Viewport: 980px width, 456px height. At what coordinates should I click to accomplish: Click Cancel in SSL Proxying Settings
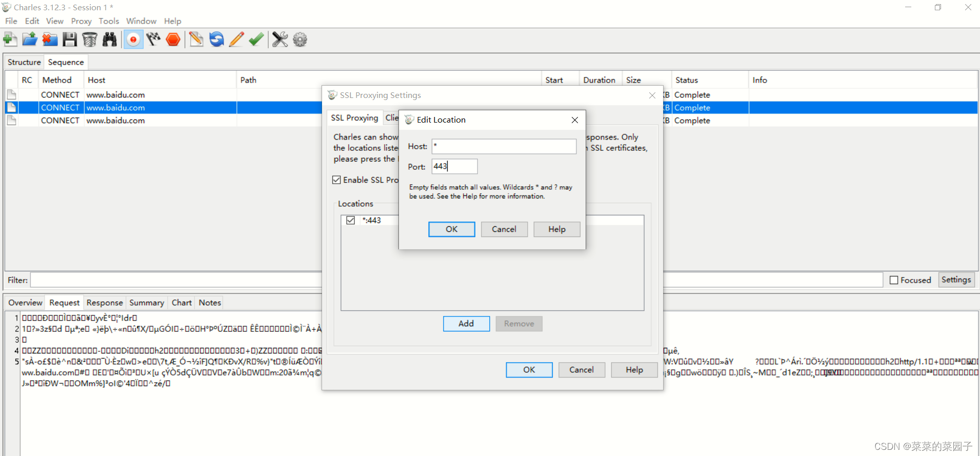coord(582,370)
